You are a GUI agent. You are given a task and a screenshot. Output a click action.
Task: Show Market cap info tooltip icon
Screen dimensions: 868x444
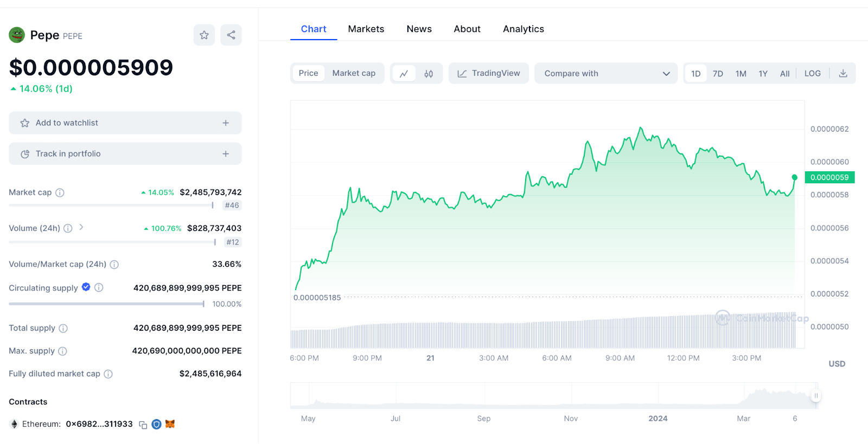pyautogui.click(x=60, y=192)
